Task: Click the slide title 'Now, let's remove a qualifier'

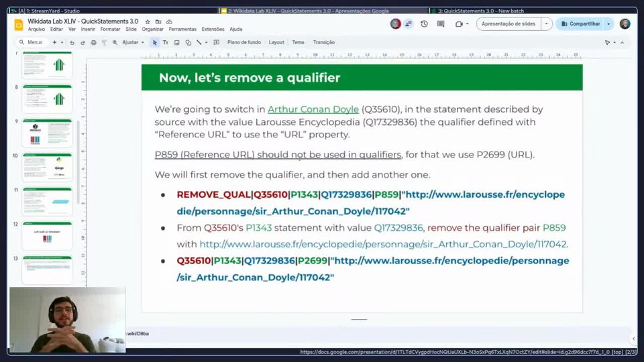Action: tap(250, 78)
